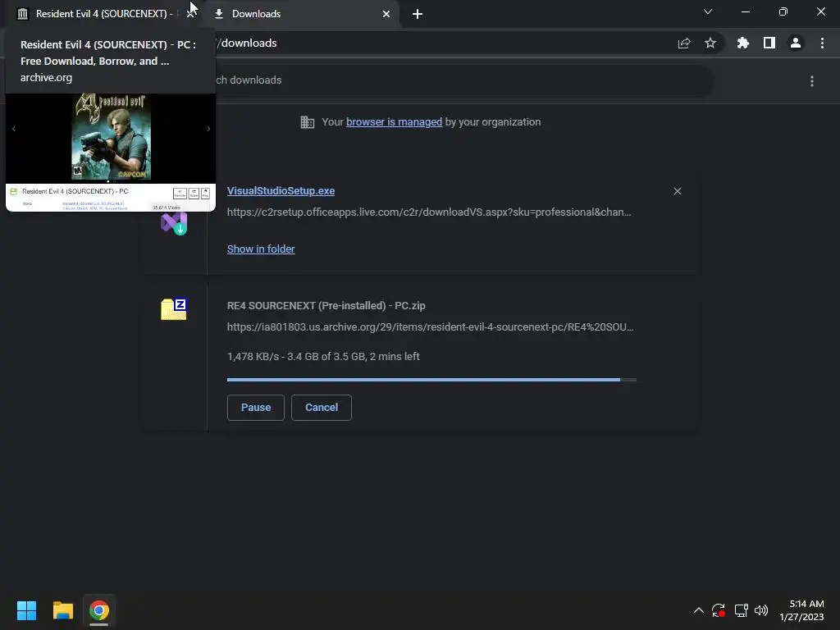This screenshot has width=840, height=630.
Task: Click the next arrow in the tab preview carousel
Action: pyautogui.click(x=208, y=129)
